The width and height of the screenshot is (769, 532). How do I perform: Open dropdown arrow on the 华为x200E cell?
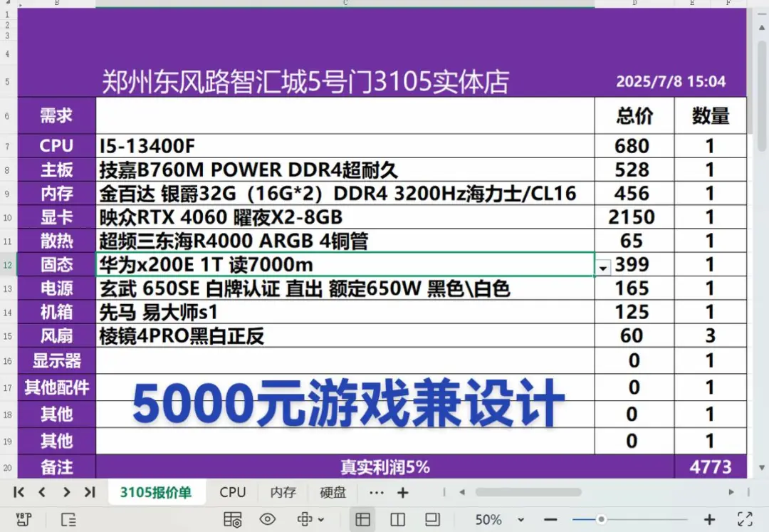point(603,268)
